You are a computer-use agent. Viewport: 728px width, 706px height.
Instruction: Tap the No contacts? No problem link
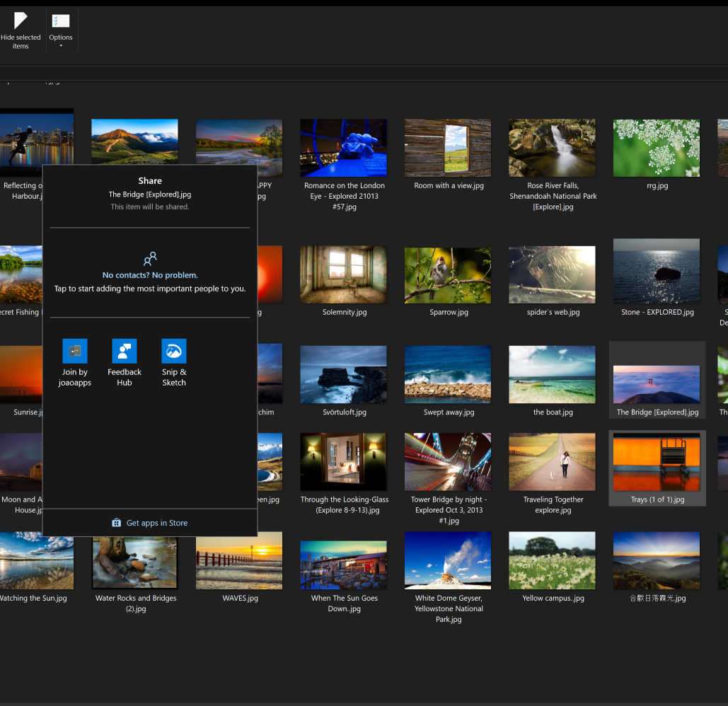click(x=150, y=275)
